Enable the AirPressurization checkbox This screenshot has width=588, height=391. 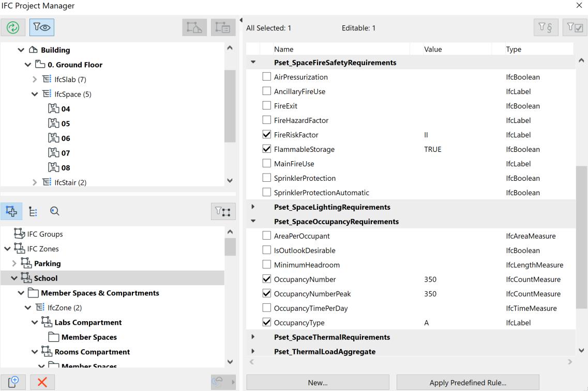pyautogui.click(x=267, y=77)
